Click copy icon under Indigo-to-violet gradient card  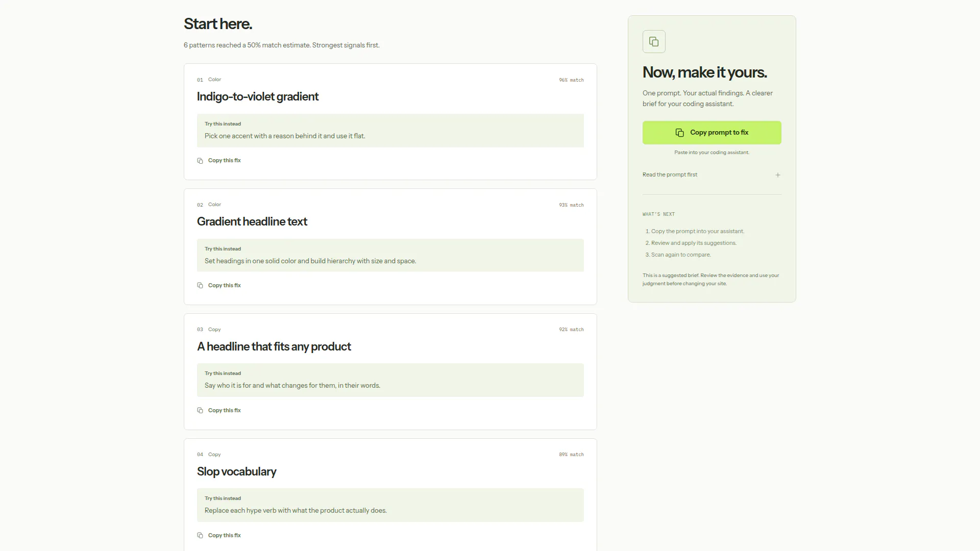pyautogui.click(x=200, y=161)
